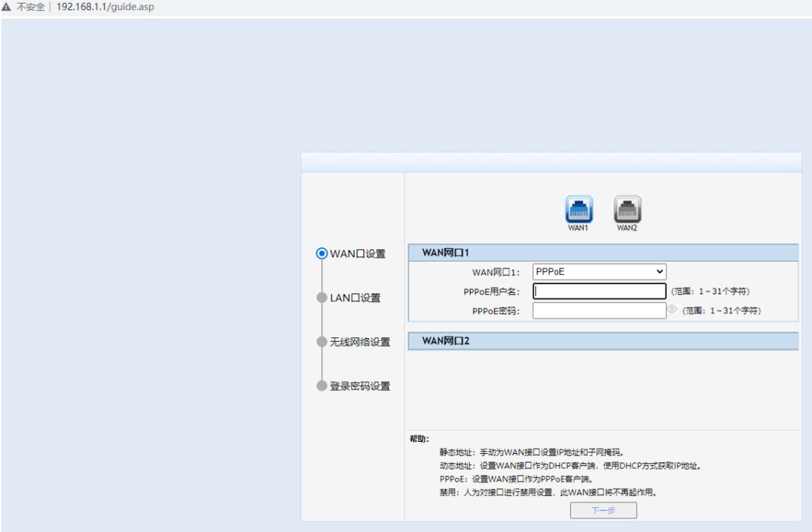Click the WAN网口1: field label

495,272
